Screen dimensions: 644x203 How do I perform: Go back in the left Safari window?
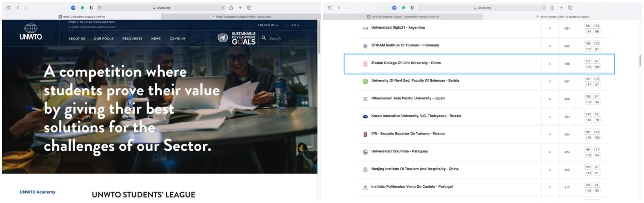click(18, 8)
